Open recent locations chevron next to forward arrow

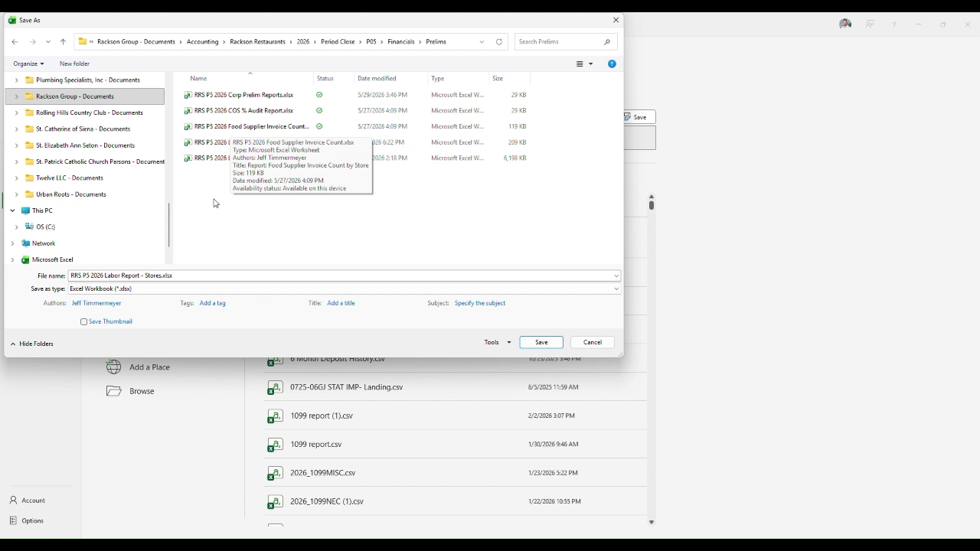click(48, 42)
